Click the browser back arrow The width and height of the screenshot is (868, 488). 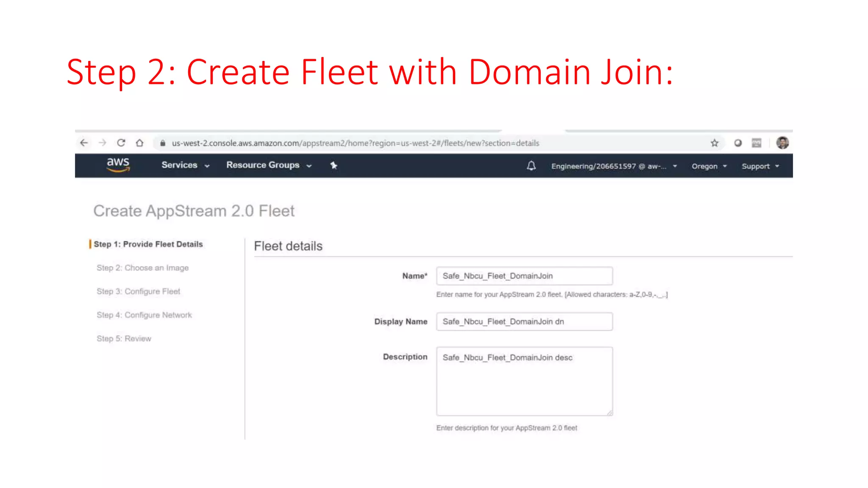[x=84, y=143]
